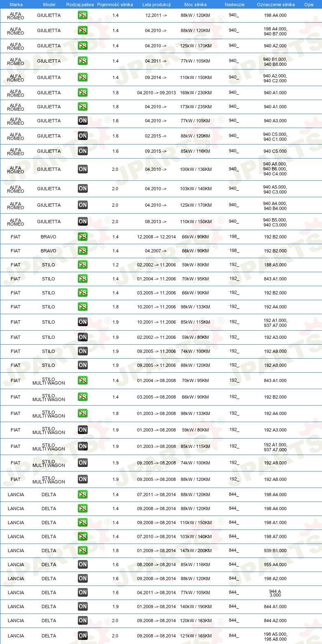Click the Moc silnika column header
Viewport: 322px width, 644px height.
coord(196,5)
